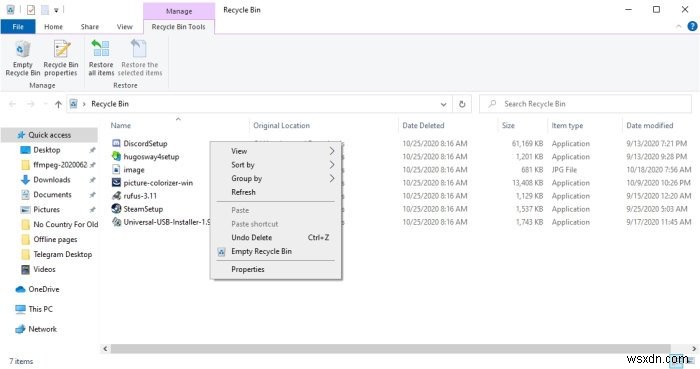Screen dimensions: 700x369
Task: Click the Up one level arrow
Action: pyautogui.click(x=58, y=104)
